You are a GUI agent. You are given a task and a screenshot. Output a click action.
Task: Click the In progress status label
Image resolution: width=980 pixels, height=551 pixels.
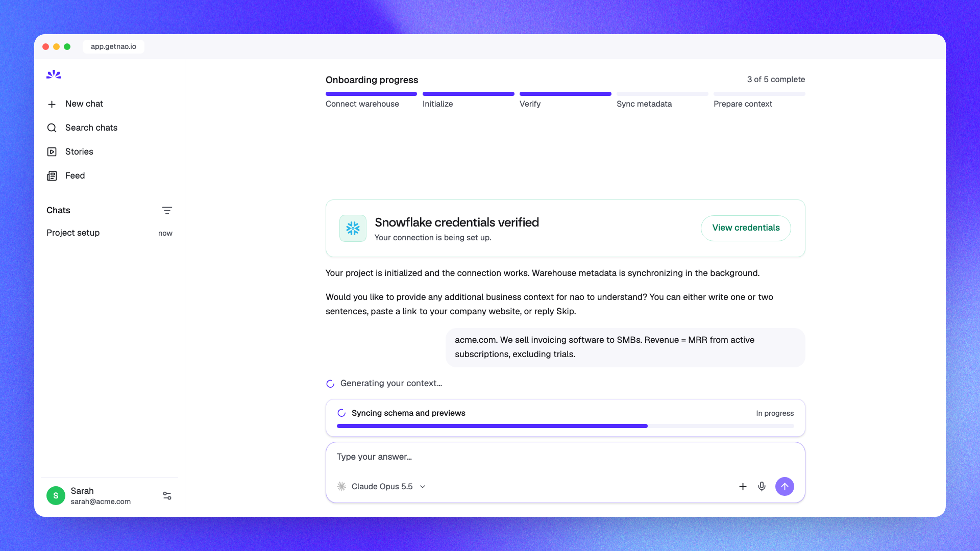click(775, 413)
